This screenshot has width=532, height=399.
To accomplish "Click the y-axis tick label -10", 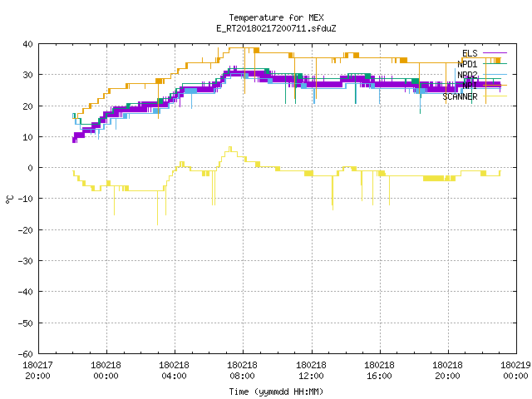I will 26,199.
